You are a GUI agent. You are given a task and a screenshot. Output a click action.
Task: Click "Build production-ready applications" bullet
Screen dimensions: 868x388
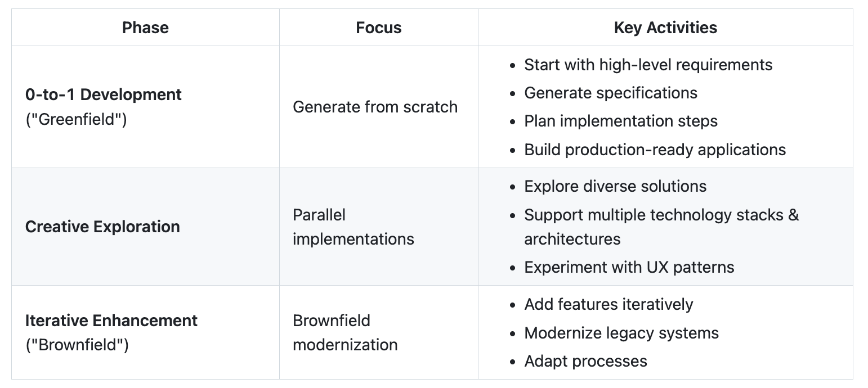pos(655,150)
